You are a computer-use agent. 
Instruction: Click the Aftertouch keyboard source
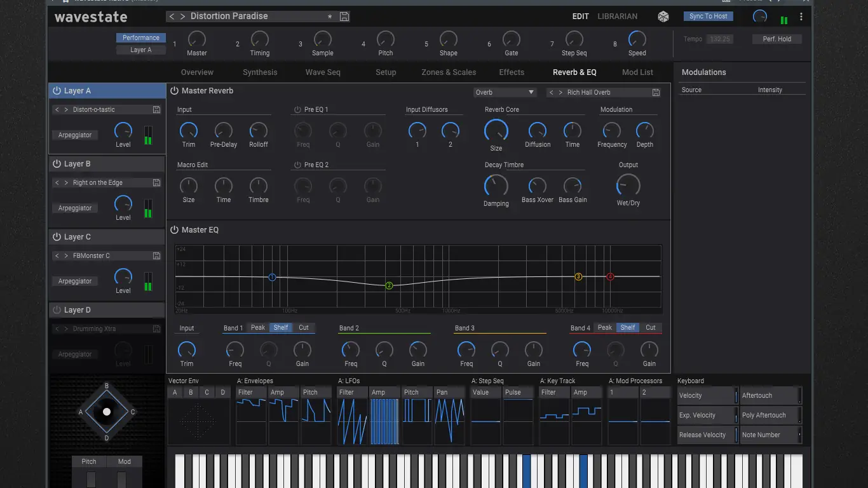point(771,396)
